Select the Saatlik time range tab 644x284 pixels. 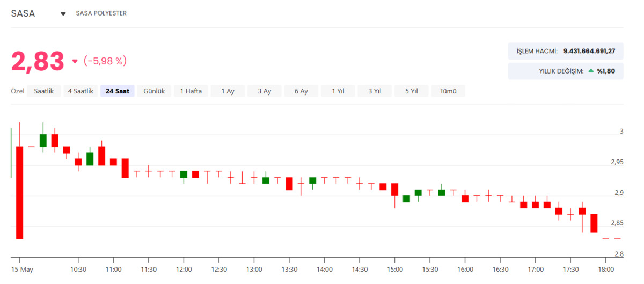pyautogui.click(x=44, y=91)
